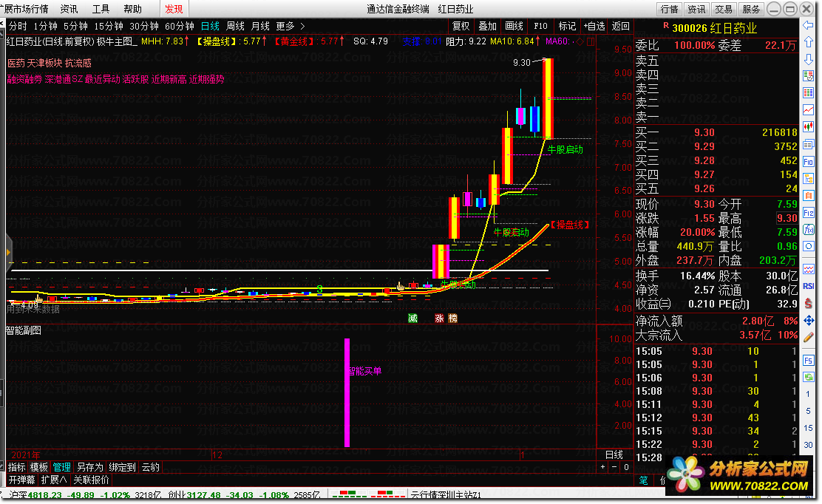The width and height of the screenshot is (822, 504).
Task: Click the 绑定到 bind-to button
Action: click(122, 467)
